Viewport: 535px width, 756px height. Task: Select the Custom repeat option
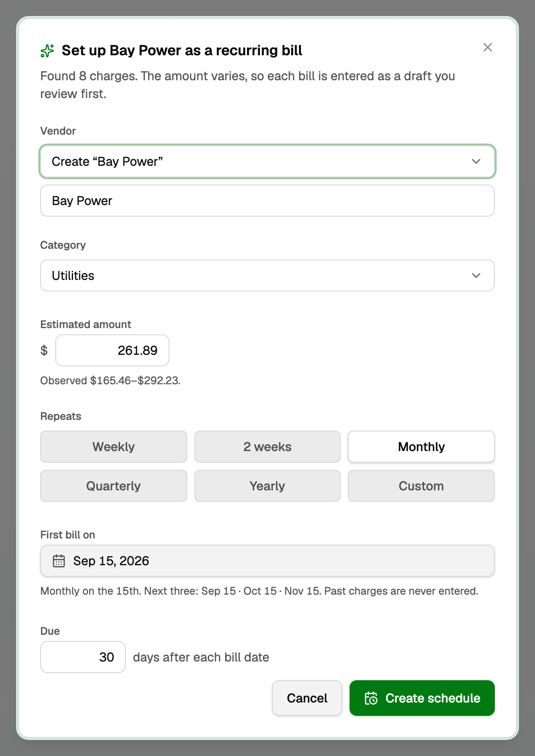coord(421,486)
